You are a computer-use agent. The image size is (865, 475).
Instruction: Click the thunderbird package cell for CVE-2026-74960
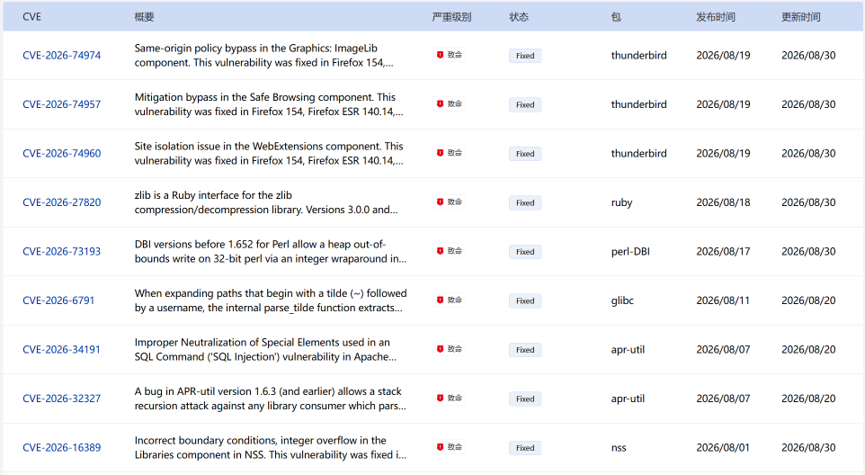pyautogui.click(x=638, y=153)
